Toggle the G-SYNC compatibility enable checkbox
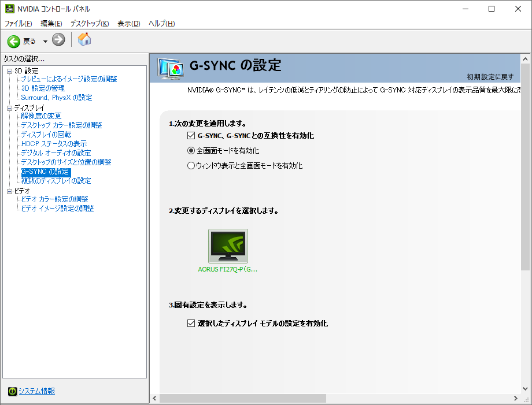Screen dimensions: 532x405 coord(191,136)
